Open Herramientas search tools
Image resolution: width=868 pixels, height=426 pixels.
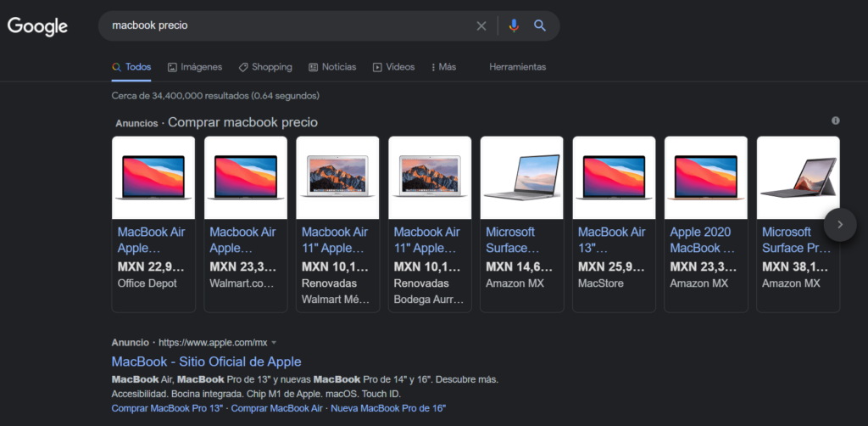click(x=517, y=67)
